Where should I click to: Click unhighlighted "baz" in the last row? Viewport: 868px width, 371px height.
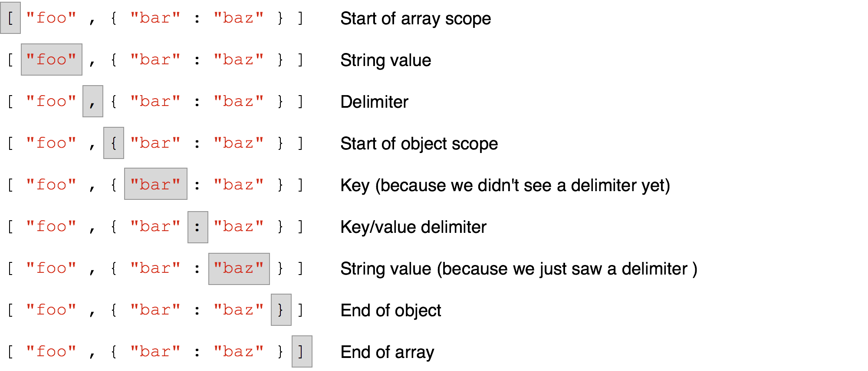click(239, 351)
